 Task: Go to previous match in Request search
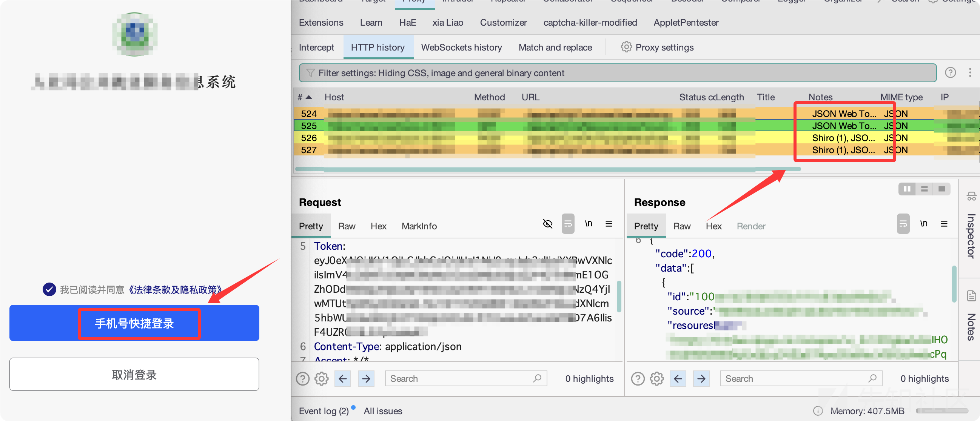point(342,378)
